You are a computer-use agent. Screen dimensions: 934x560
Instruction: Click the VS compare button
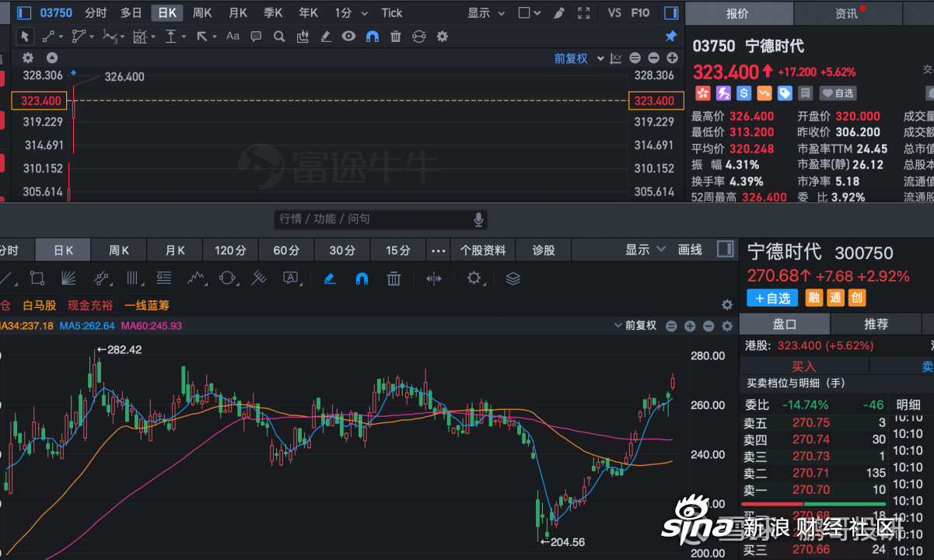[614, 12]
